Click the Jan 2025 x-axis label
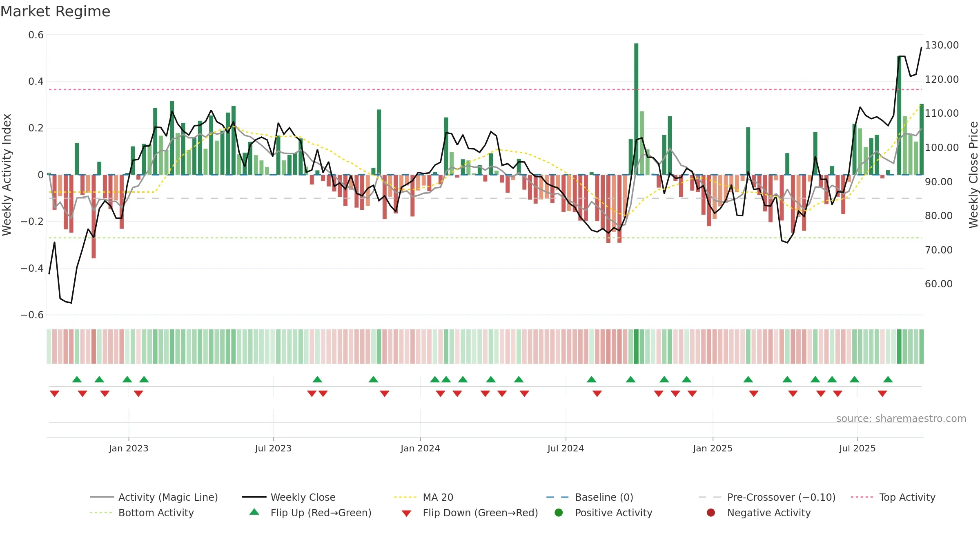The width and height of the screenshot is (980, 551). click(x=713, y=448)
